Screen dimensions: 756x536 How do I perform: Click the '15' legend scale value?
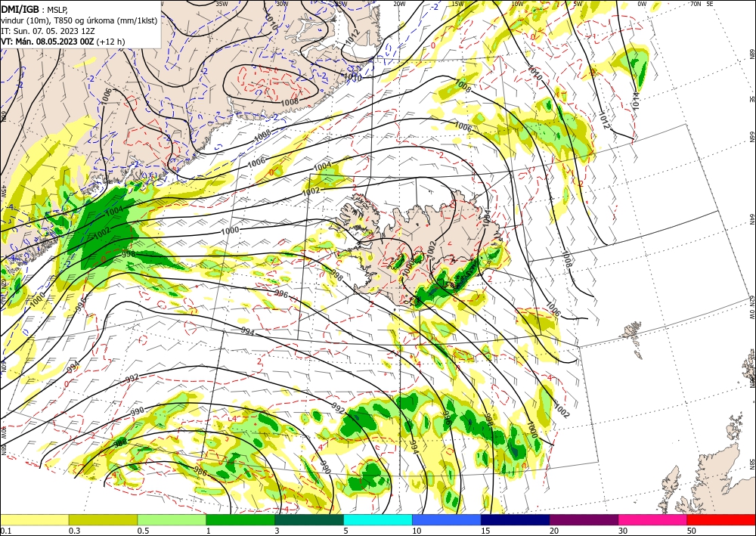pyautogui.click(x=485, y=531)
